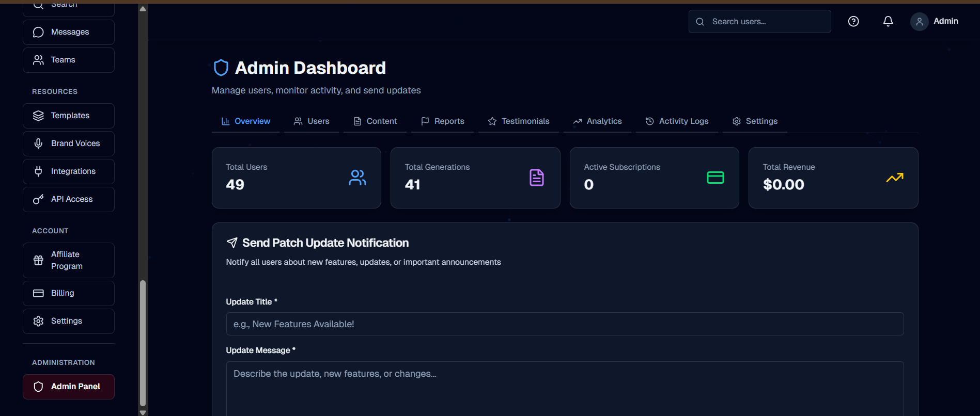Click the Integrations plug icon
Screen dimensions: 980x416
(x=38, y=171)
